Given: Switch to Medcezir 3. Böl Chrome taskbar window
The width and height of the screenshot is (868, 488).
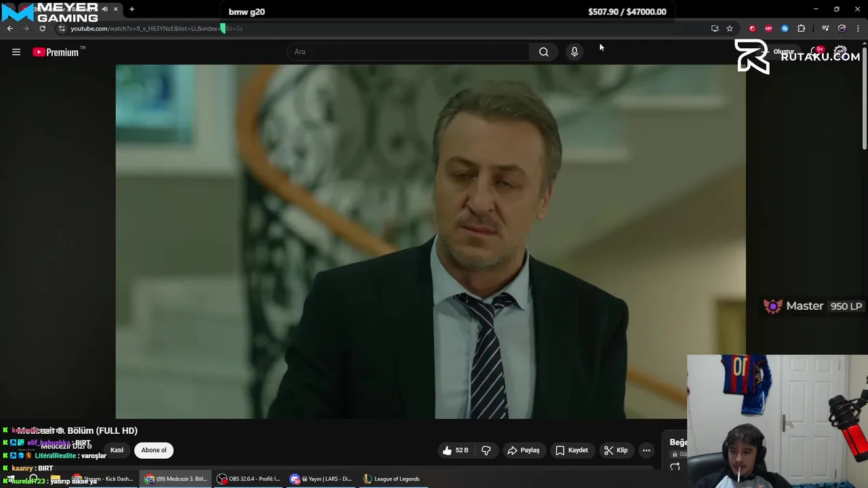Looking at the screenshot, I should click(176, 479).
